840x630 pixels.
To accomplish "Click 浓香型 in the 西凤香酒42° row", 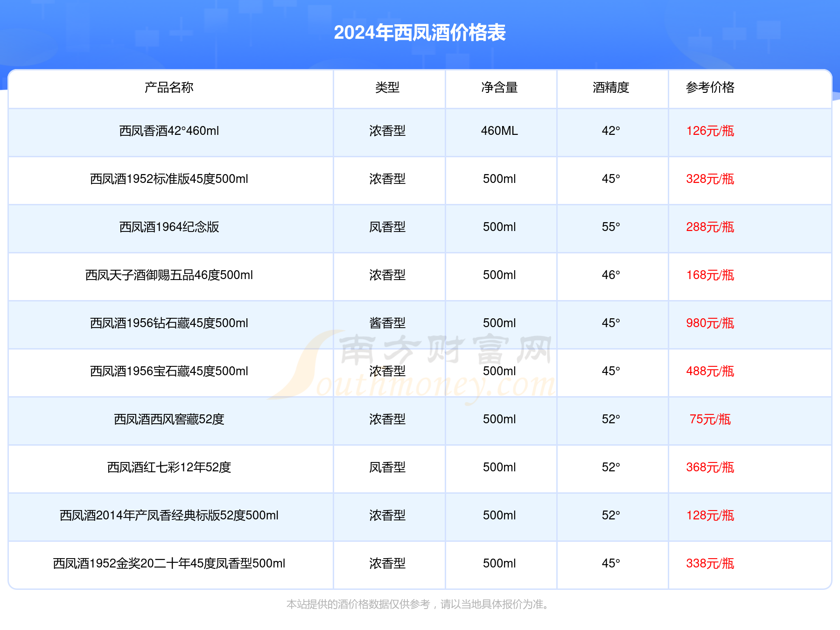I will click(387, 131).
